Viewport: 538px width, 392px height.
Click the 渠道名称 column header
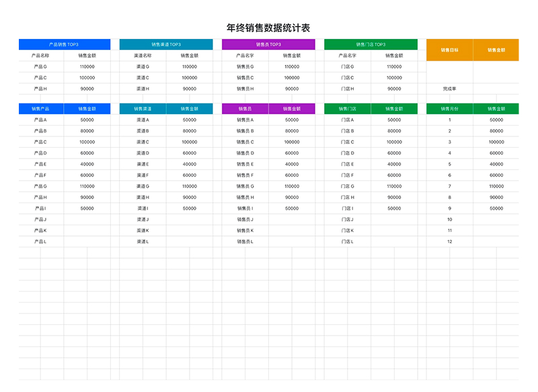pos(143,56)
